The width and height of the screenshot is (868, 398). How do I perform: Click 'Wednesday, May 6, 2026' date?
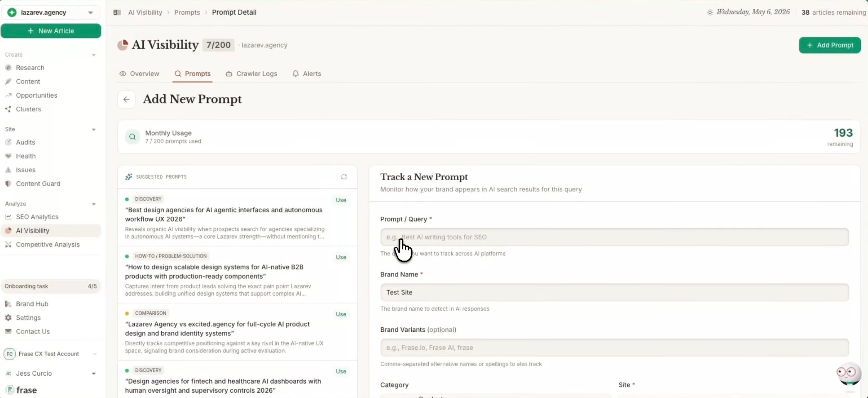(x=753, y=12)
